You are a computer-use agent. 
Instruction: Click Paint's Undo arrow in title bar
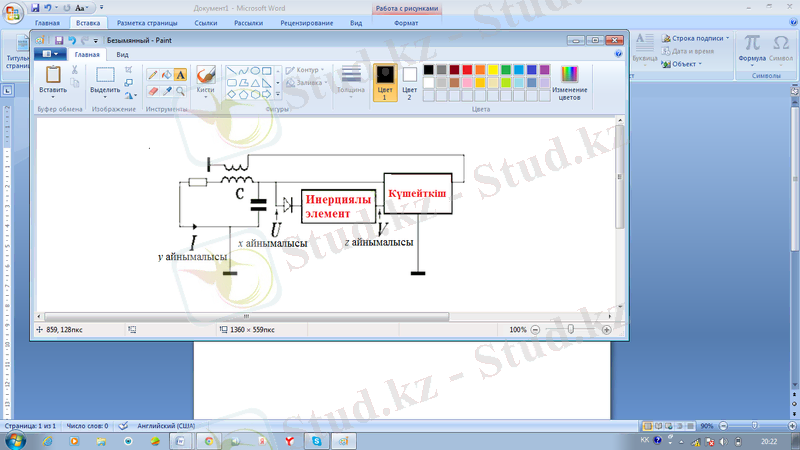(72, 40)
